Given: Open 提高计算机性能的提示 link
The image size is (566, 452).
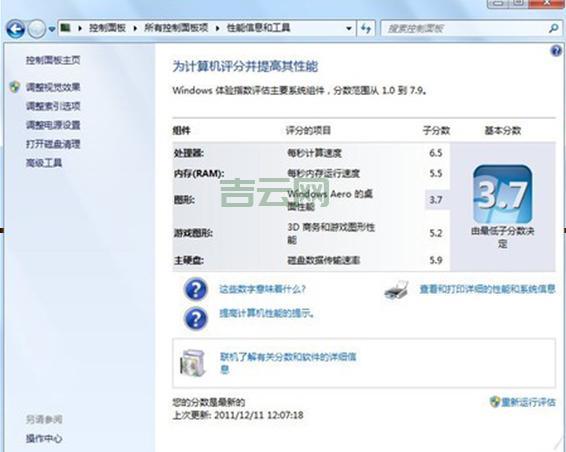Looking at the screenshot, I should click(x=267, y=313).
